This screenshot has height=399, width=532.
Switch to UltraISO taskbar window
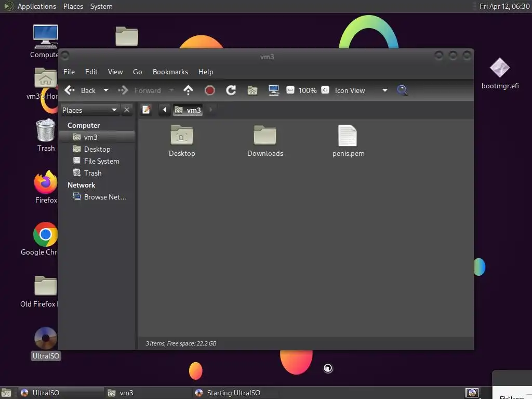tap(60, 393)
